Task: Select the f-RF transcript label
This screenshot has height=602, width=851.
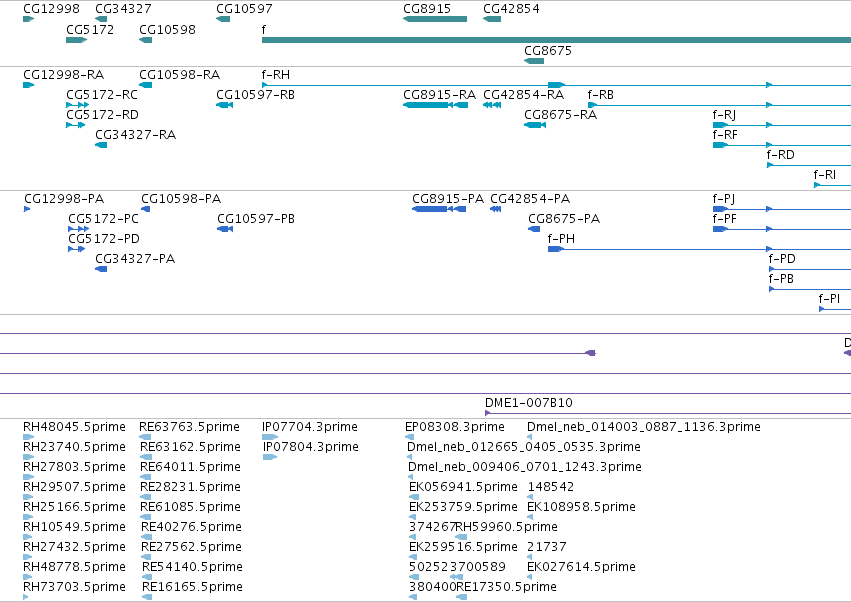Action: pyautogui.click(x=725, y=135)
